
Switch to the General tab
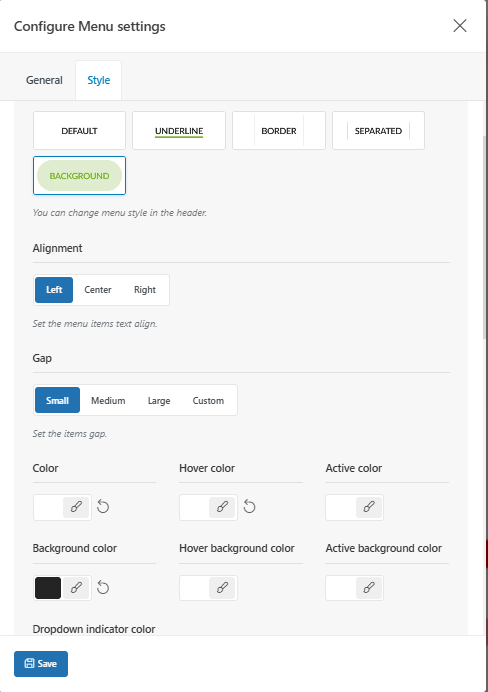pos(44,80)
